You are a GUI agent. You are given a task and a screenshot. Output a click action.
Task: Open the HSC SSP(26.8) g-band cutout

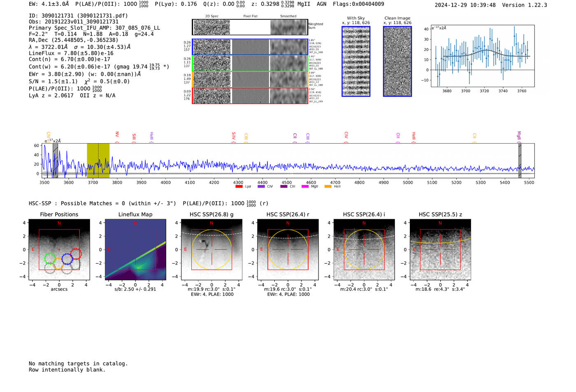click(x=211, y=250)
